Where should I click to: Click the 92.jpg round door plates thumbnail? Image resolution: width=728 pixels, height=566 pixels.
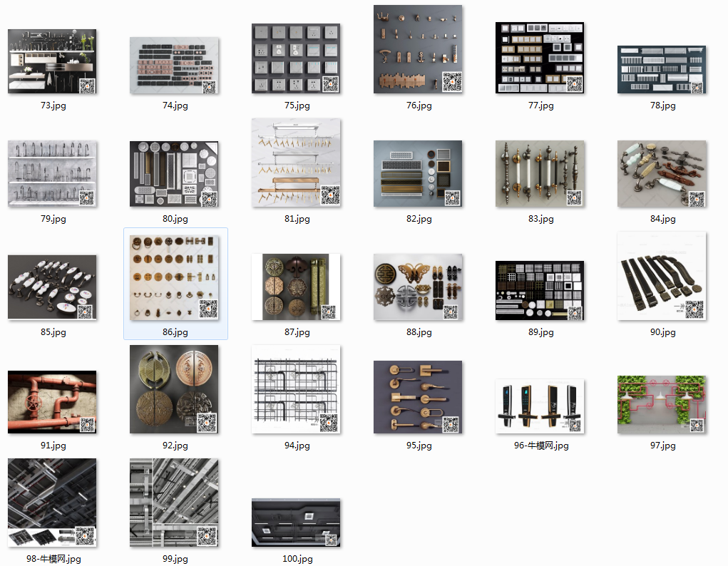coord(175,389)
